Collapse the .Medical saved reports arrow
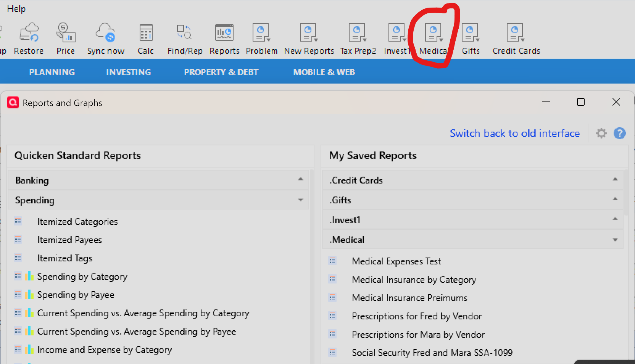Image resolution: width=635 pixels, height=364 pixels. coord(615,240)
